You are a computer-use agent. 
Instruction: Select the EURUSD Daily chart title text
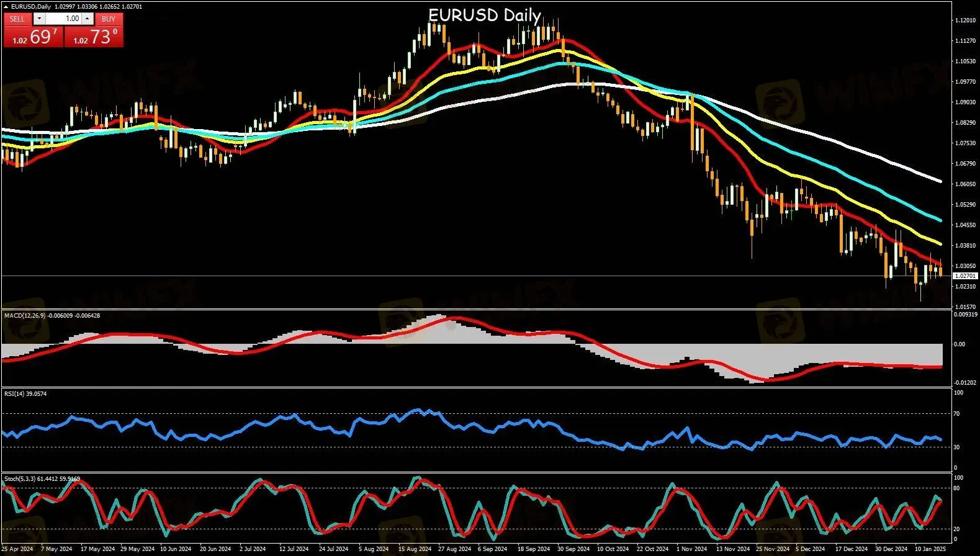pos(484,15)
